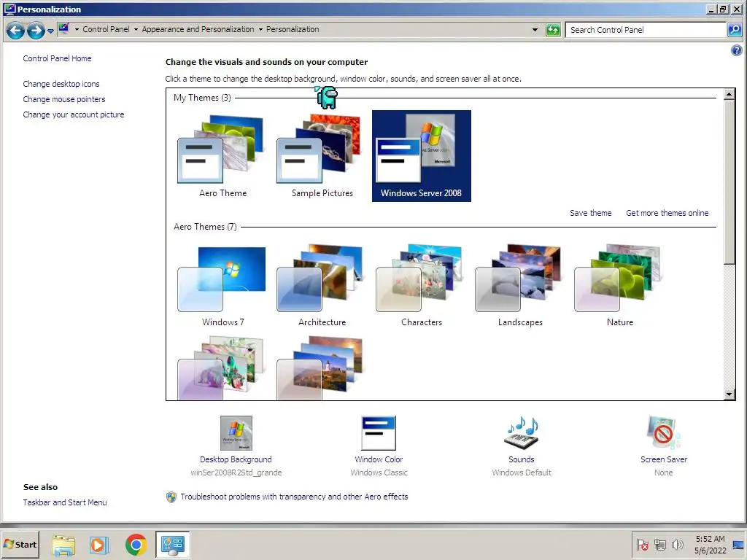Go forward with the Forward arrow button
Image resolution: width=747 pixels, height=560 pixels.
click(35, 31)
